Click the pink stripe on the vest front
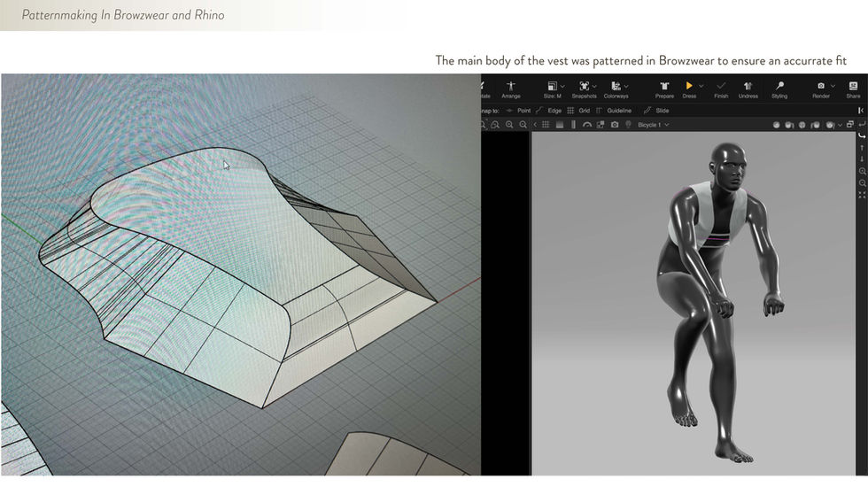Screen dimensions: 868x487 717,238
